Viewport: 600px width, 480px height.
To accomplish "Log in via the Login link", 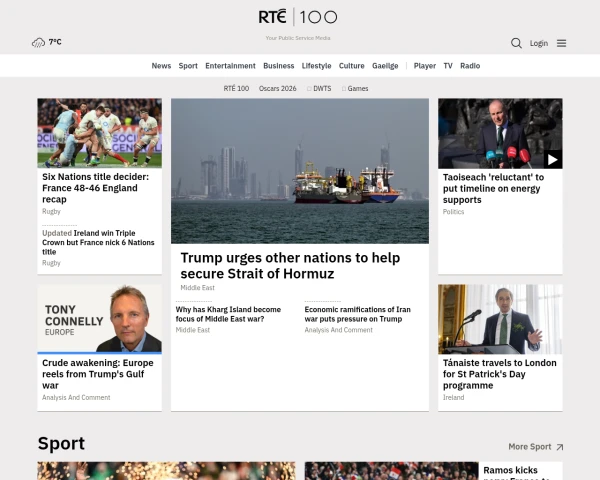I will 539,43.
